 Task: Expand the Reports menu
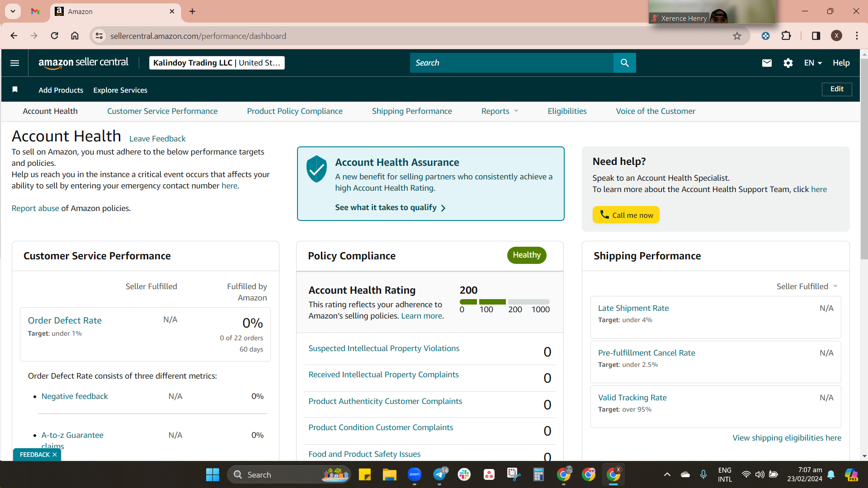500,111
